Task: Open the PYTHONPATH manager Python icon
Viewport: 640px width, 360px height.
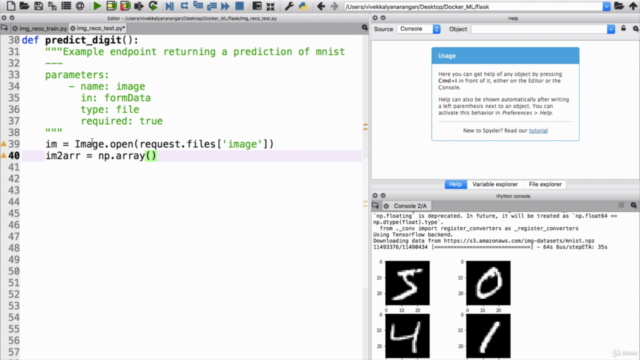Action: (x=303, y=6)
